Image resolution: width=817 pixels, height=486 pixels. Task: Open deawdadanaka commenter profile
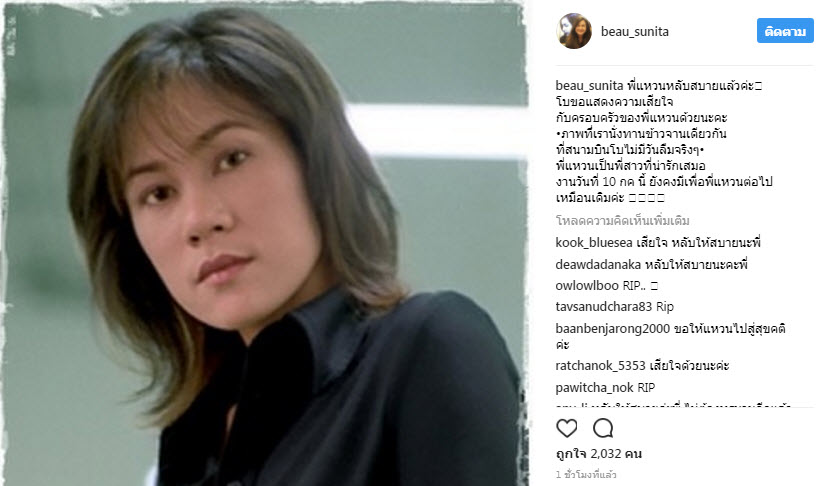point(598,265)
